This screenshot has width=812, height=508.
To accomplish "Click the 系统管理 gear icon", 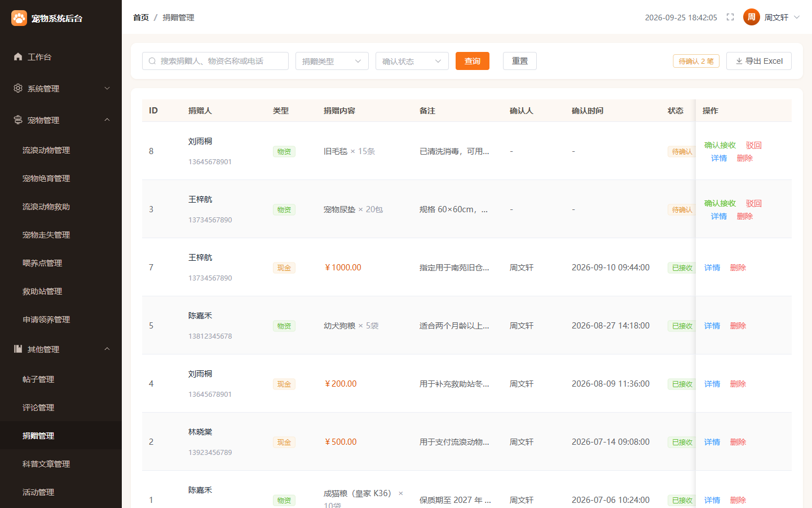I will coord(18,89).
